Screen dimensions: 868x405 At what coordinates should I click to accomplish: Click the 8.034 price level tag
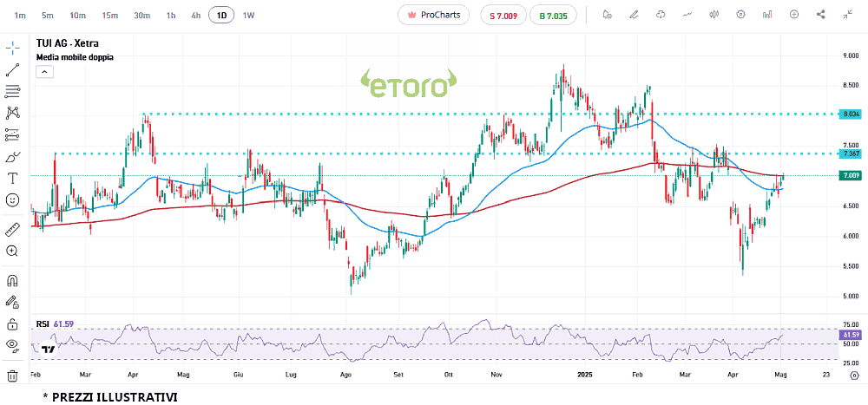[850, 114]
